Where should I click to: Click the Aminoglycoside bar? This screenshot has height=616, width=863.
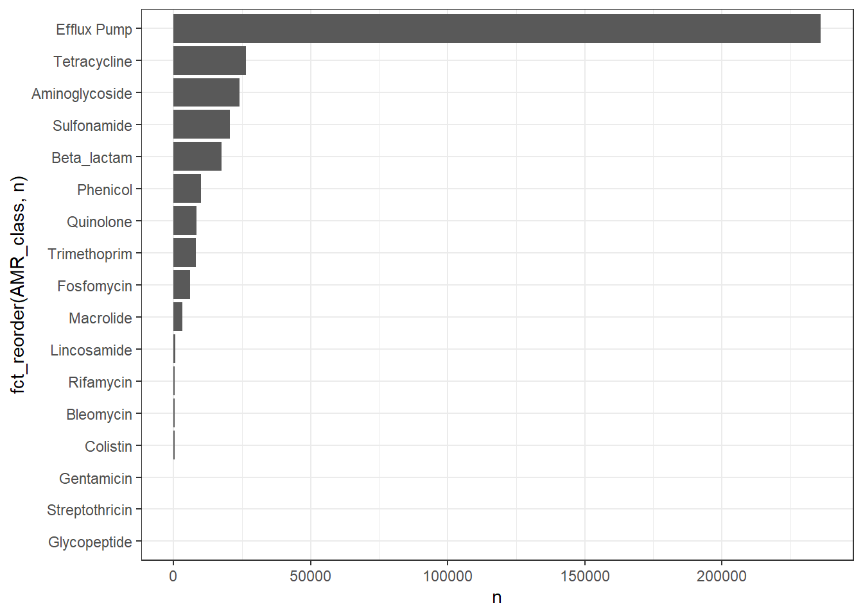point(206,93)
